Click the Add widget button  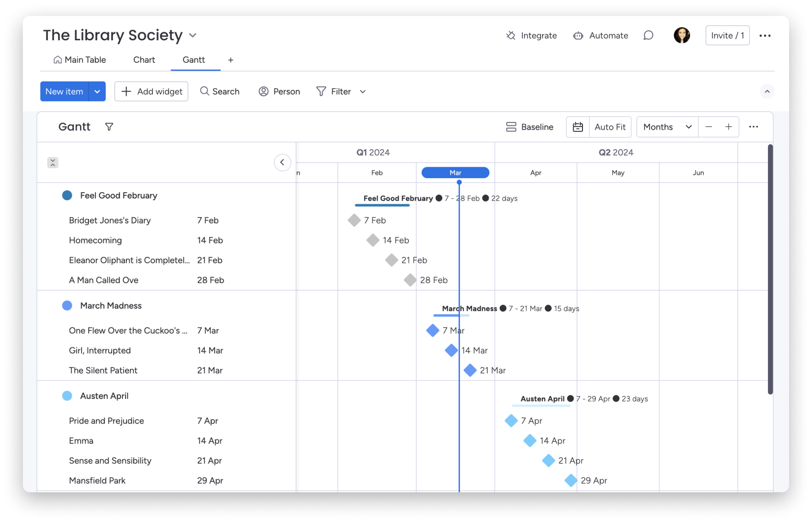(x=151, y=92)
